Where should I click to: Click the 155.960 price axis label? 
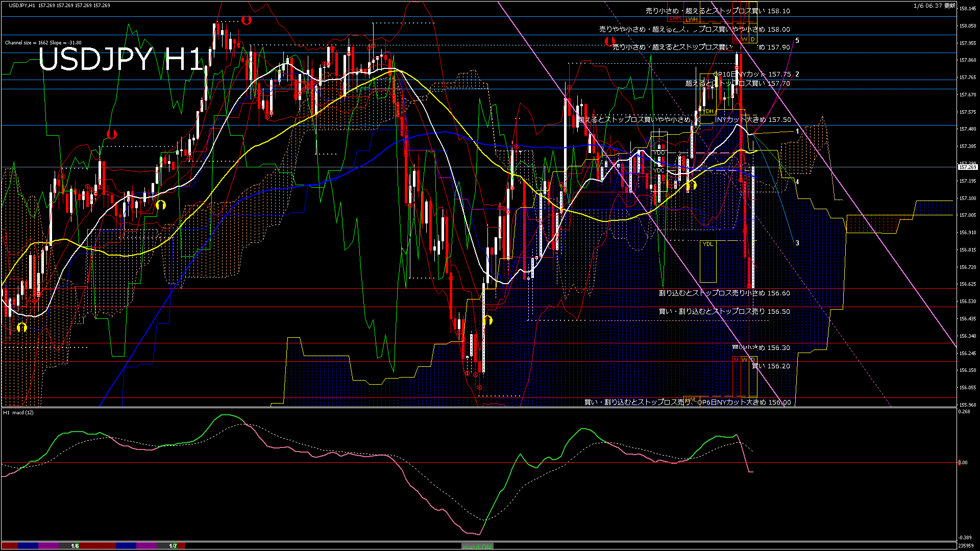tap(968, 405)
